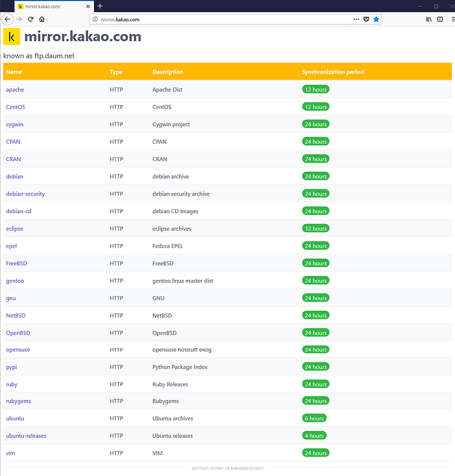Click the 6 hours badge for ubuntu
The width and height of the screenshot is (455, 476).
pyautogui.click(x=314, y=418)
